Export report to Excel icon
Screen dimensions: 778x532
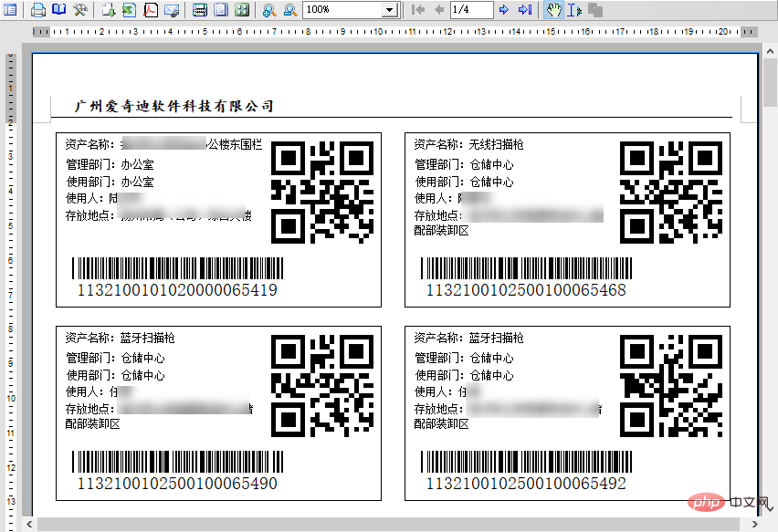pyautogui.click(x=130, y=9)
